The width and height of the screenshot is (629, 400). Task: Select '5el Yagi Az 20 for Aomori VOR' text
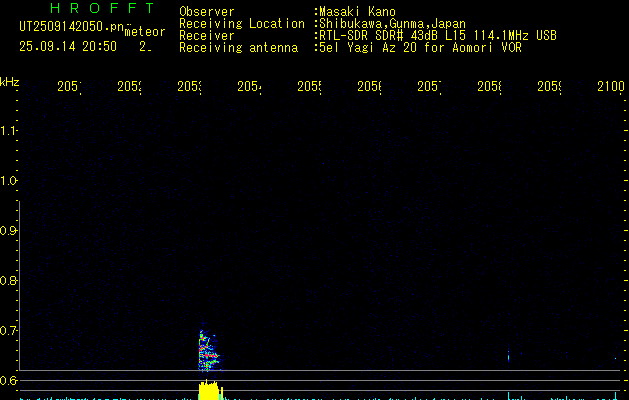[x=420, y=48]
